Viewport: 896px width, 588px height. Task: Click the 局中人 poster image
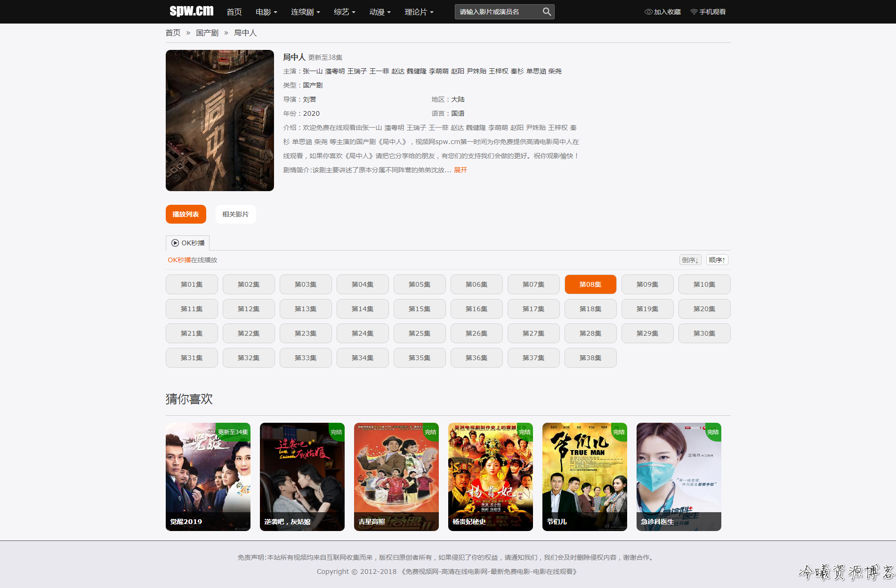coord(220,121)
